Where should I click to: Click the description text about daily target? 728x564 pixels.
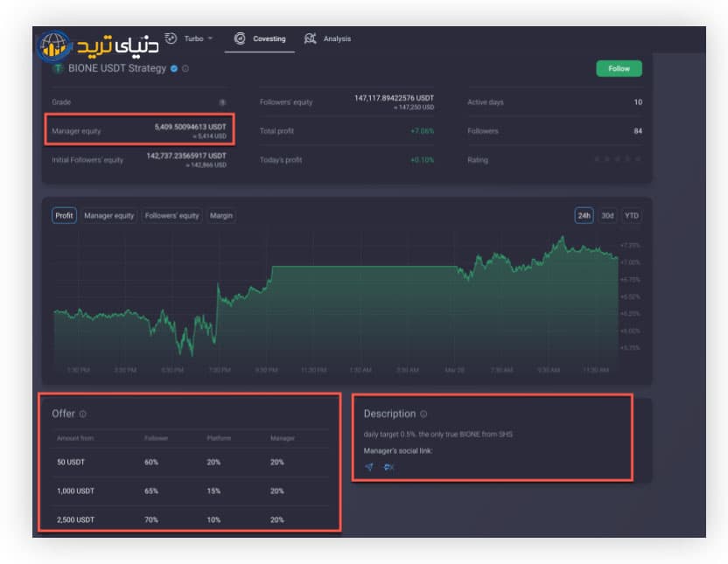pyautogui.click(x=437, y=434)
